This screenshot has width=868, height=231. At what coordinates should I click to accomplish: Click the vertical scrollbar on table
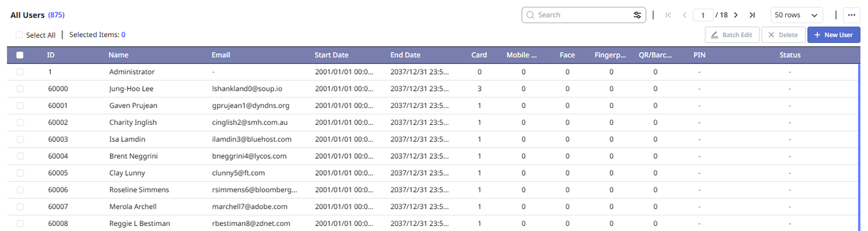[x=859, y=144]
